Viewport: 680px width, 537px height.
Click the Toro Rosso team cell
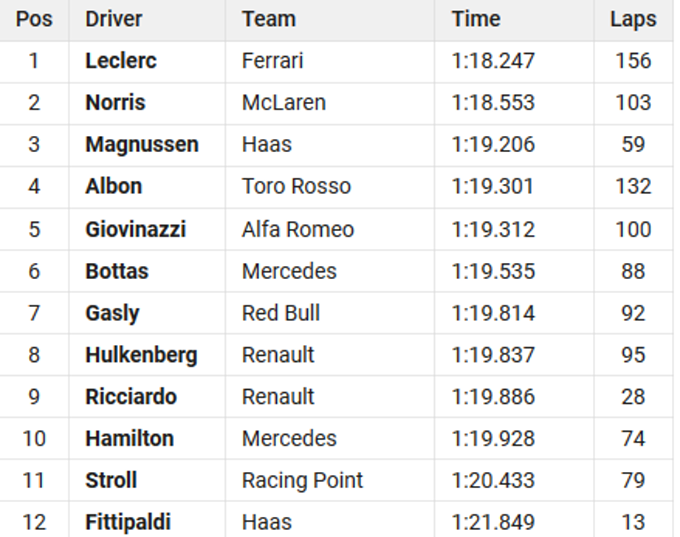pyautogui.click(x=296, y=186)
